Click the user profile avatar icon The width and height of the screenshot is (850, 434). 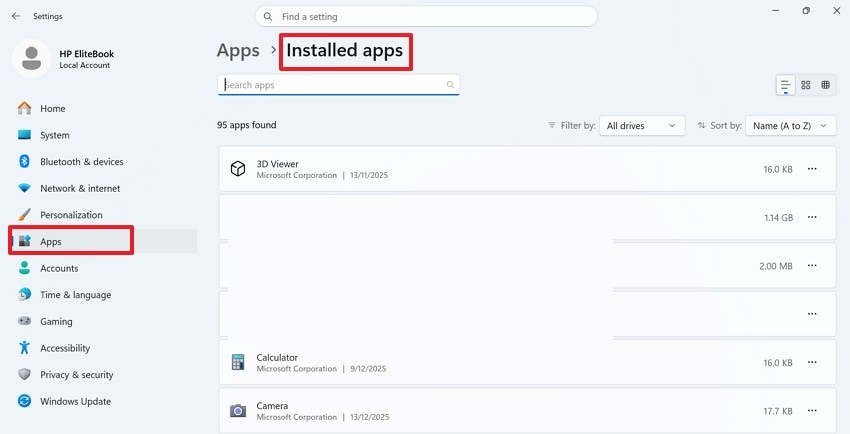(31, 59)
